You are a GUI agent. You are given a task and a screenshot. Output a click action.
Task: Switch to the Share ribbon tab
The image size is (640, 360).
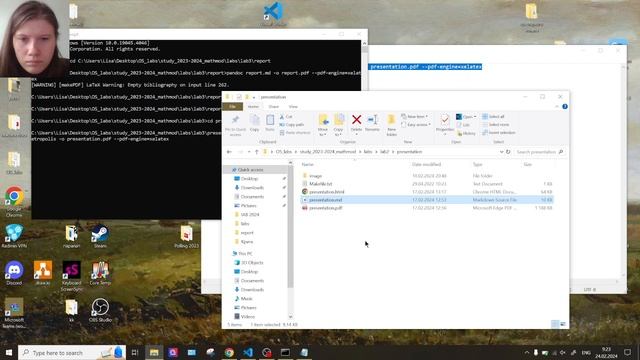coord(273,107)
